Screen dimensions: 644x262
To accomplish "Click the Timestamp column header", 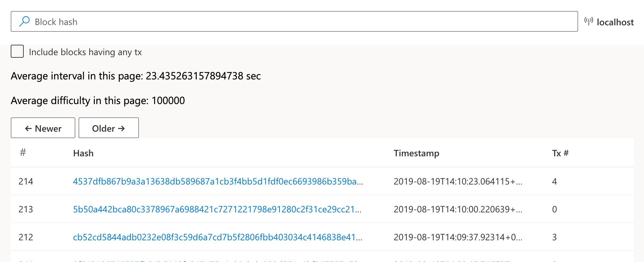I will click(416, 153).
